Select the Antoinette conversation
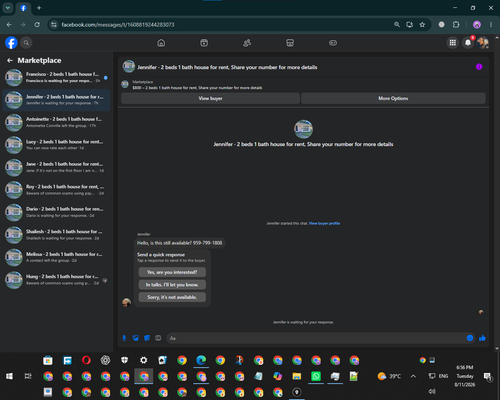 [56, 122]
